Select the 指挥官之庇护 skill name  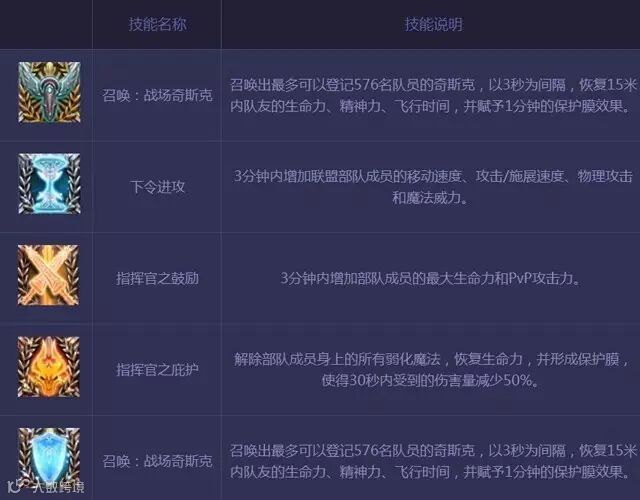click(x=158, y=370)
